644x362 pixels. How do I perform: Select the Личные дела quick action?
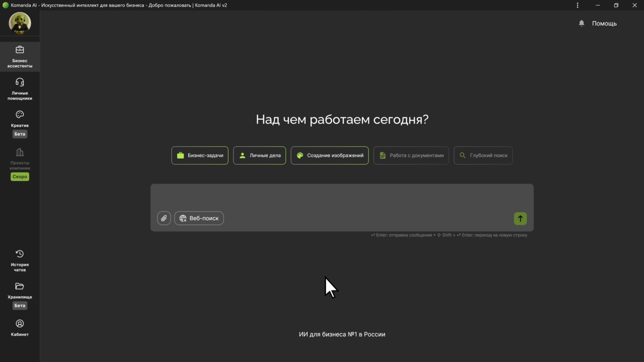(259, 155)
